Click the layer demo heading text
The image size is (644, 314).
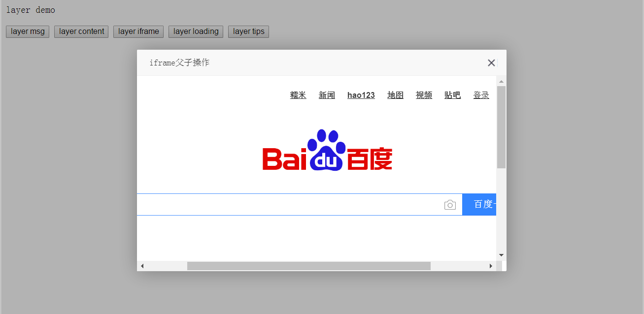(31, 10)
